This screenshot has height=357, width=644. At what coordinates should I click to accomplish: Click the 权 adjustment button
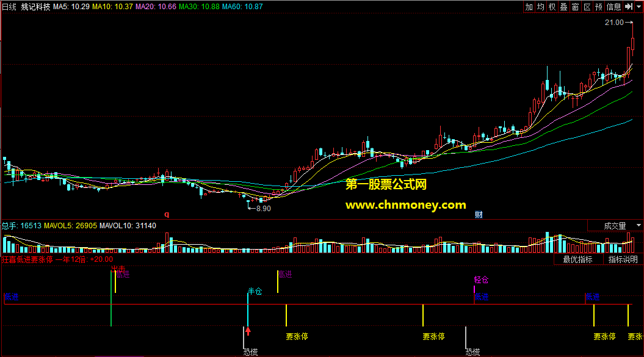tap(552, 7)
